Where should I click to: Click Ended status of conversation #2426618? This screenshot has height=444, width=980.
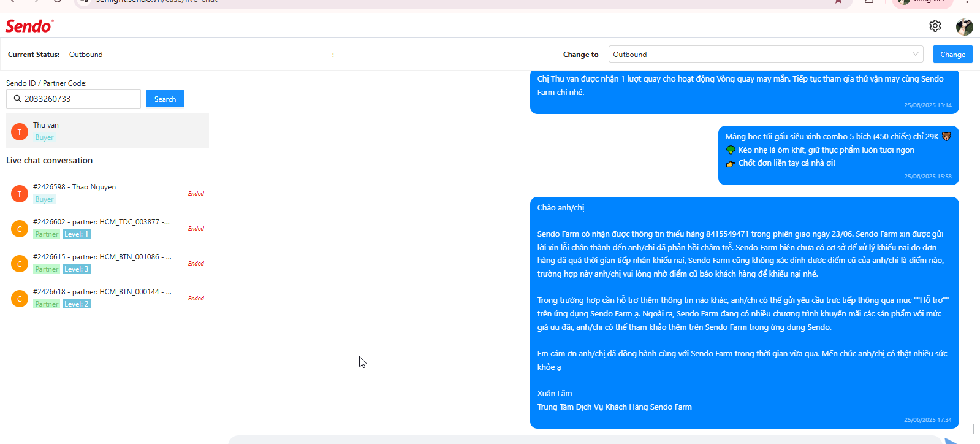coord(196,299)
